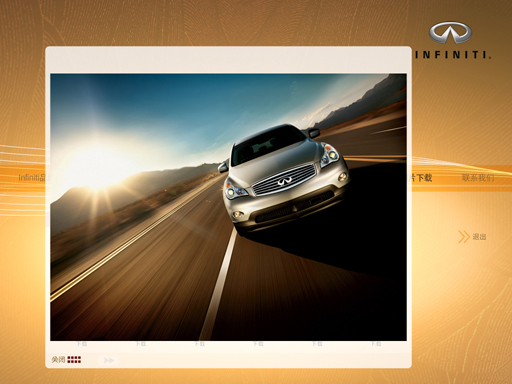Click the Infiniti emblem logo at top right
512x384 pixels.
pos(450,33)
